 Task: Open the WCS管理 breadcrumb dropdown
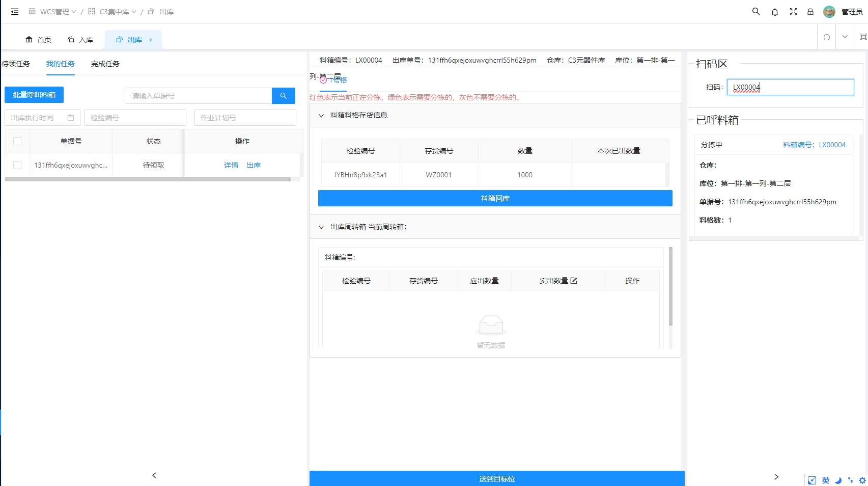click(52, 12)
